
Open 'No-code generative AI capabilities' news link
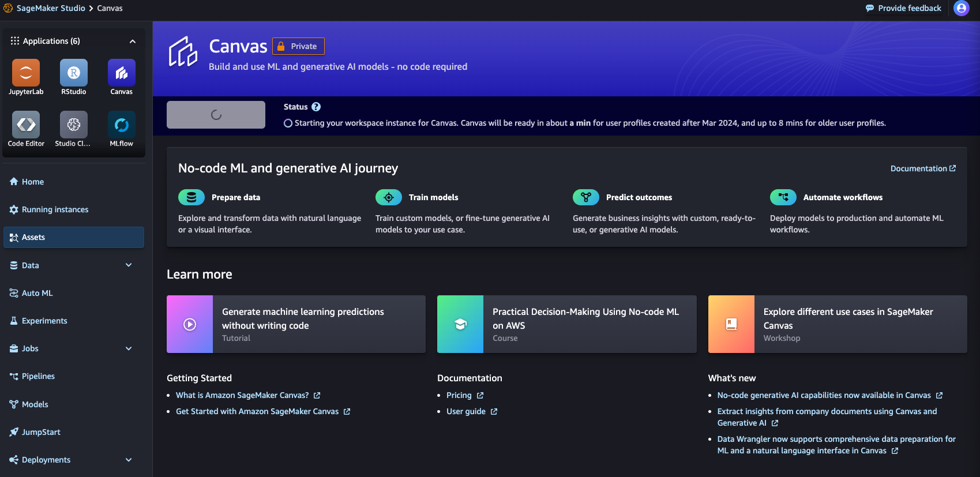(830, 395)
